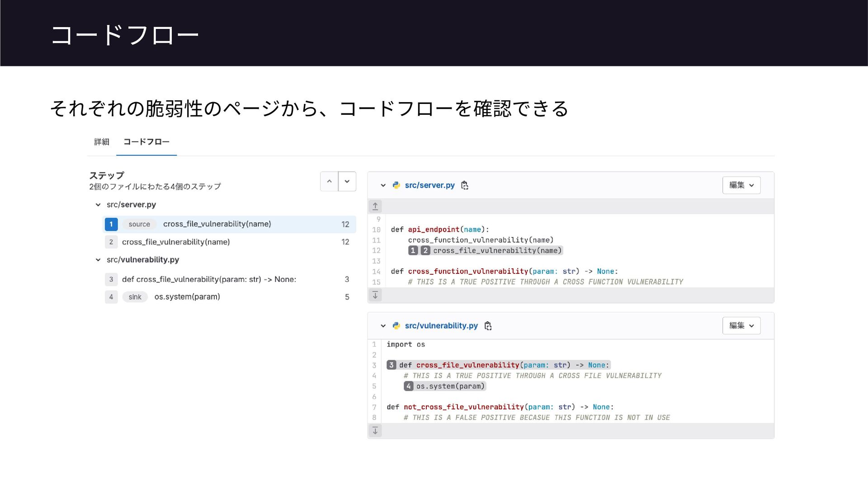Expand lines below in server.py code
Image resolution: width=868 pixels, height=488 pixels.
(375, 296)
